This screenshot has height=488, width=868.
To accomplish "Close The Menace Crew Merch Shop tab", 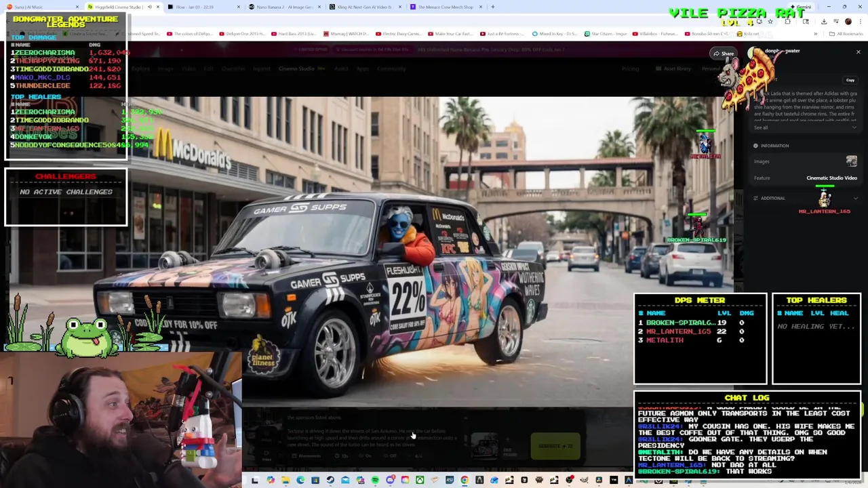I will tap(481, 7).
